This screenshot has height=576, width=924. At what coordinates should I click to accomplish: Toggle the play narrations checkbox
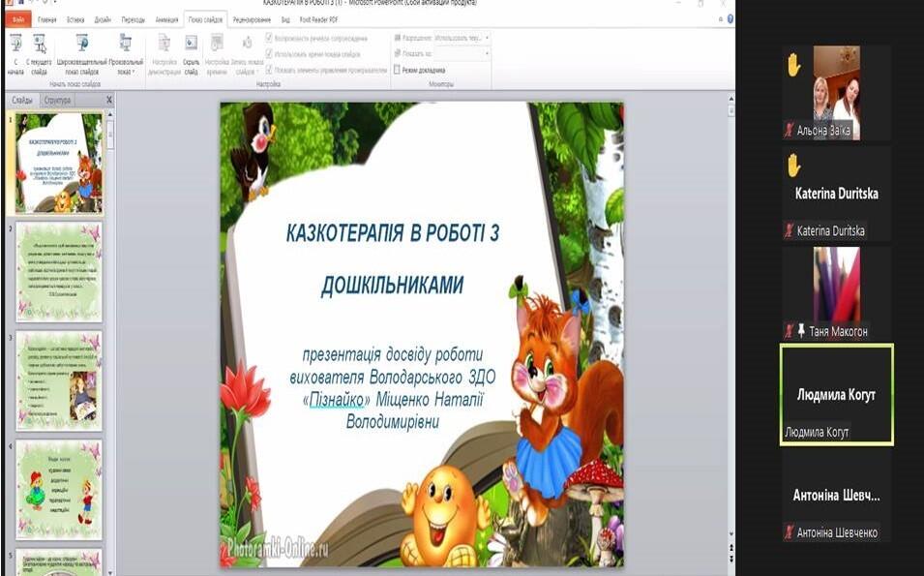tap(269, 39)
